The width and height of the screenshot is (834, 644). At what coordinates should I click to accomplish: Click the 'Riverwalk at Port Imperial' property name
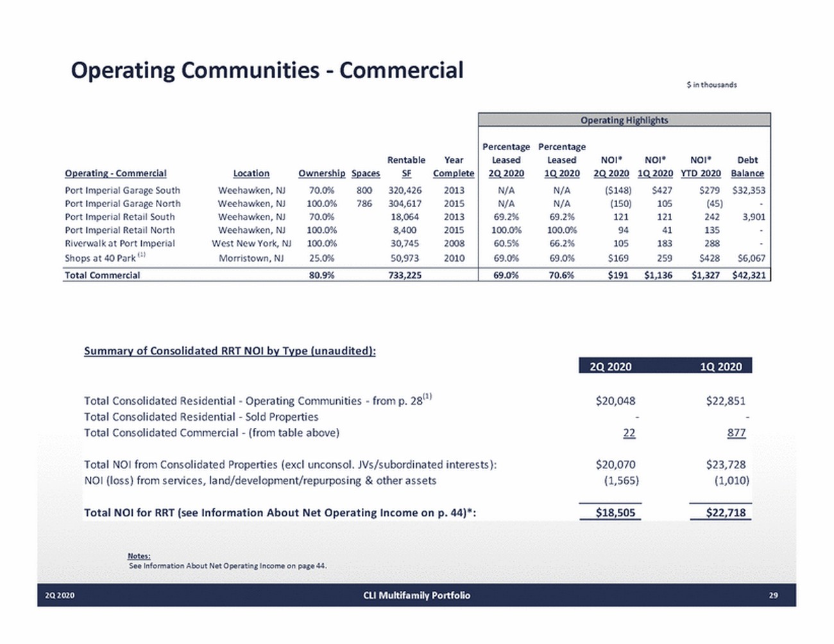click(x=119, y=244)
